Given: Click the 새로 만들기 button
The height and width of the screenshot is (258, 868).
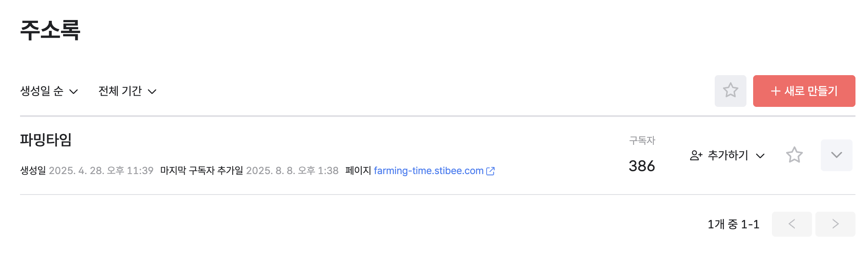Looking at the screenshot, I should [x=804, y=91].
